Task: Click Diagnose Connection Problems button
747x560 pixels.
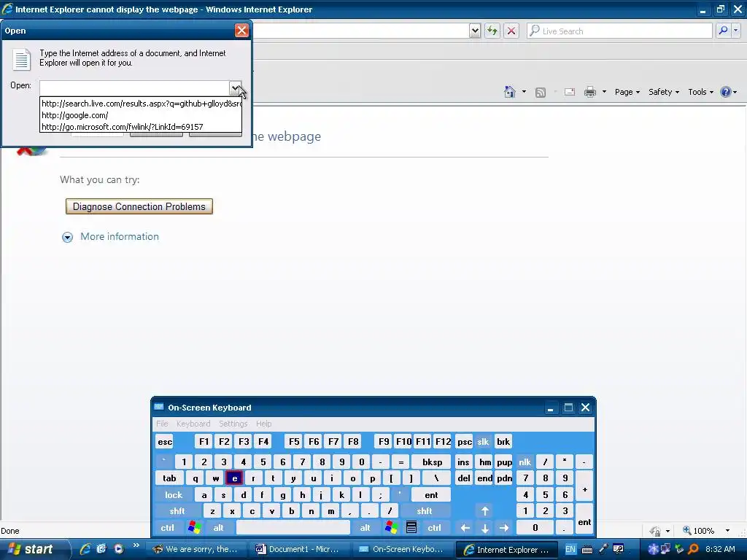Action: pos(139,206)
